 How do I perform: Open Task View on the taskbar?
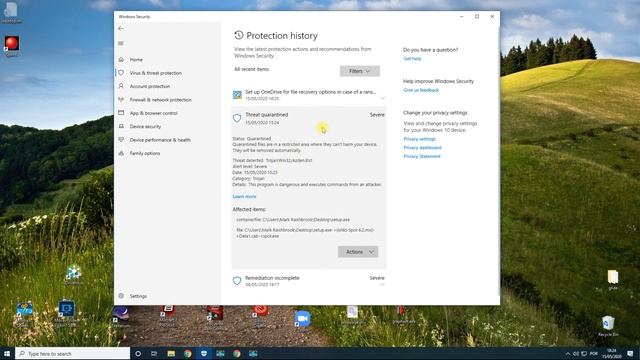154,353
